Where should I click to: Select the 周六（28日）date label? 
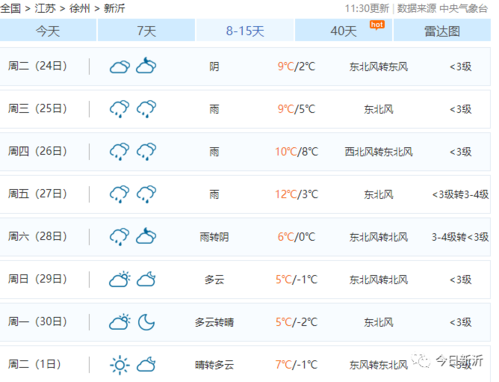(37, 237)
